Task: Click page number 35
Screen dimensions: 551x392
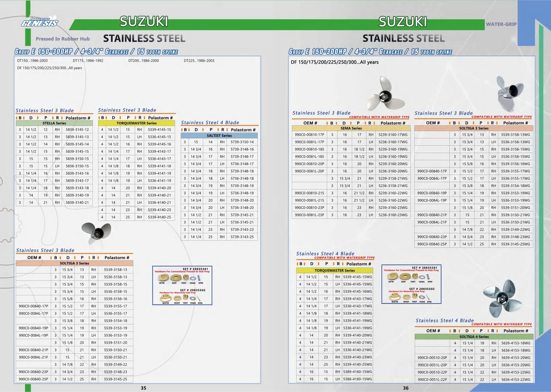Action: pyautogui.click(x=143, y=388)
